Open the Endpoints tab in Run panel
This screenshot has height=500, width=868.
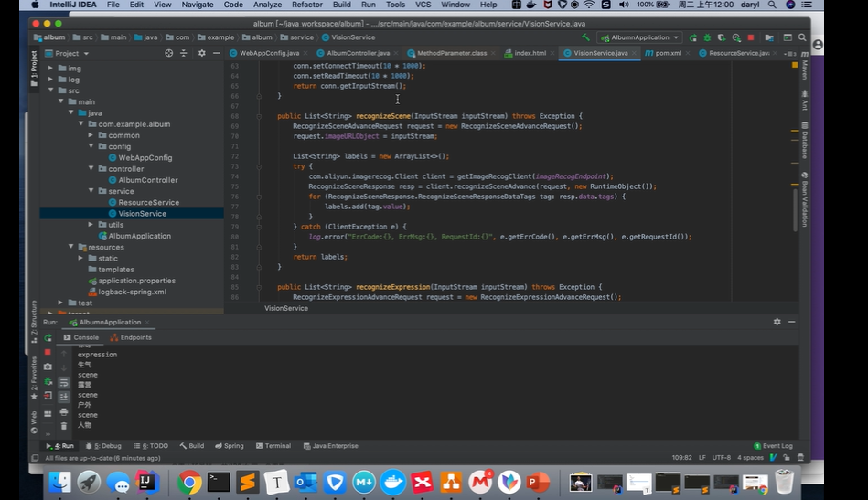pyautogui.click(x=131, y=337)
